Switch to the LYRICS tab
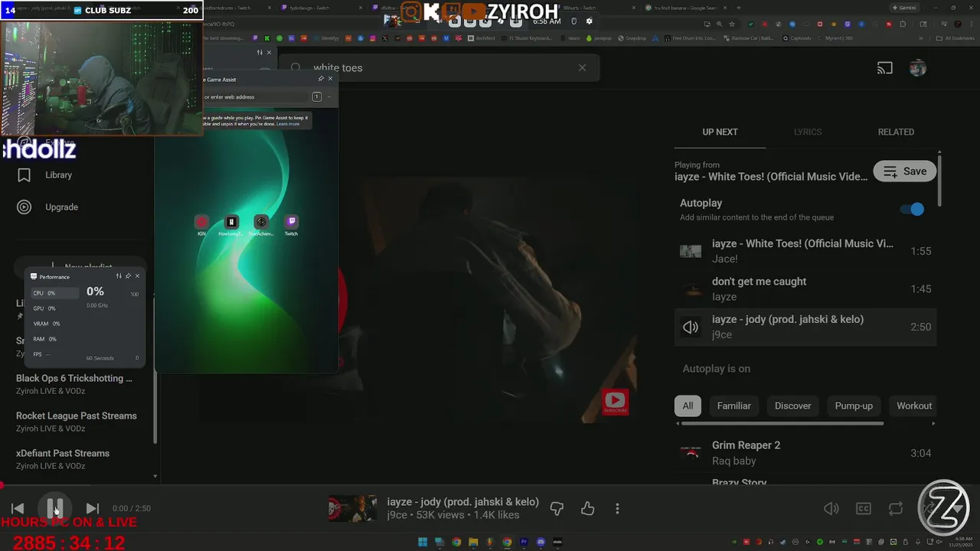 (x=808, y=132)
